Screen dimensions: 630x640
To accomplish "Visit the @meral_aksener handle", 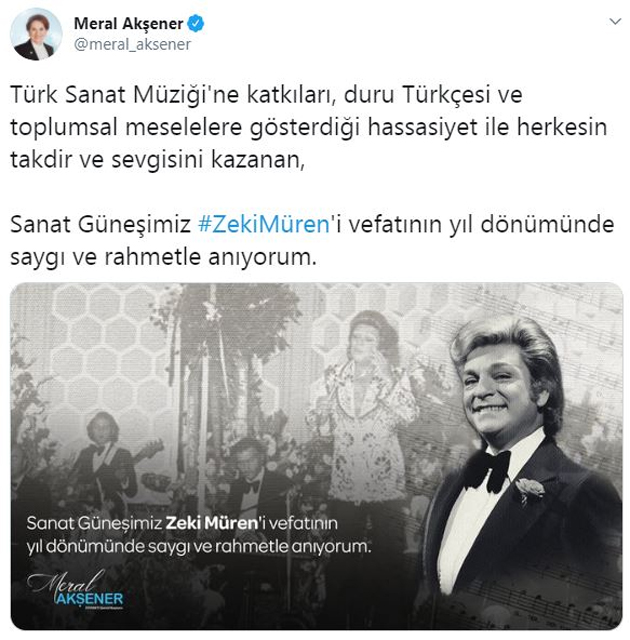I will pos(132,44).
